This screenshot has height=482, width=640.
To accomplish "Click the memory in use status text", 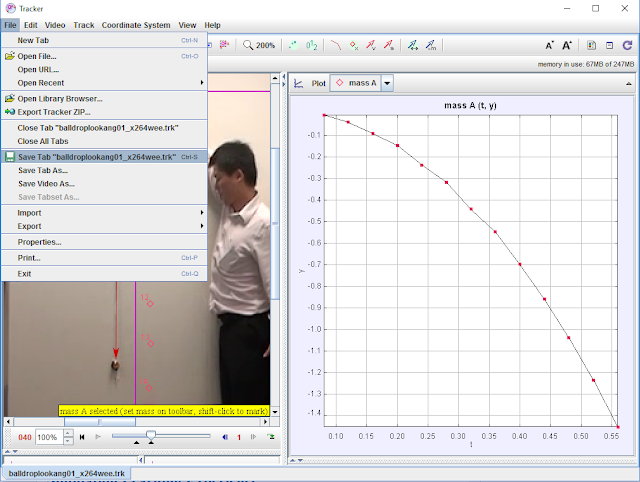I will coord(586,64).
